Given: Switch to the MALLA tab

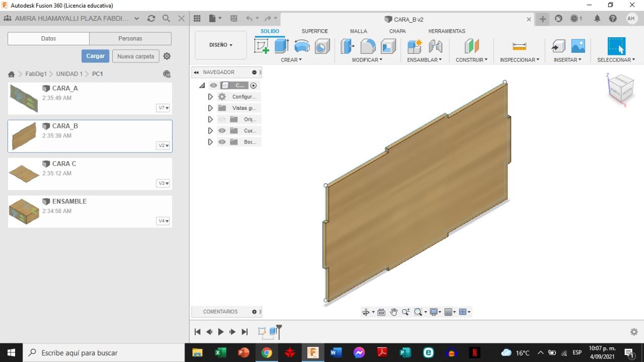Looking at the screenshot, I should click(x=358, y=31).
